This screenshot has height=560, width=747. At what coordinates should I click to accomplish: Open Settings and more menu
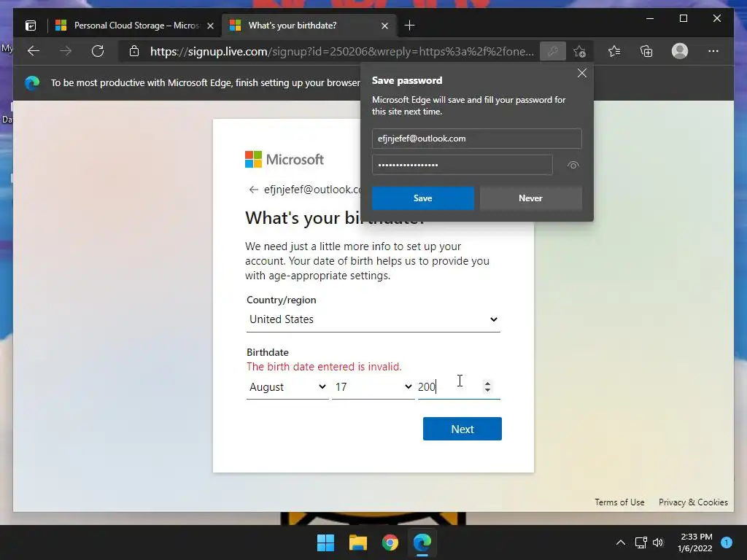713,51
